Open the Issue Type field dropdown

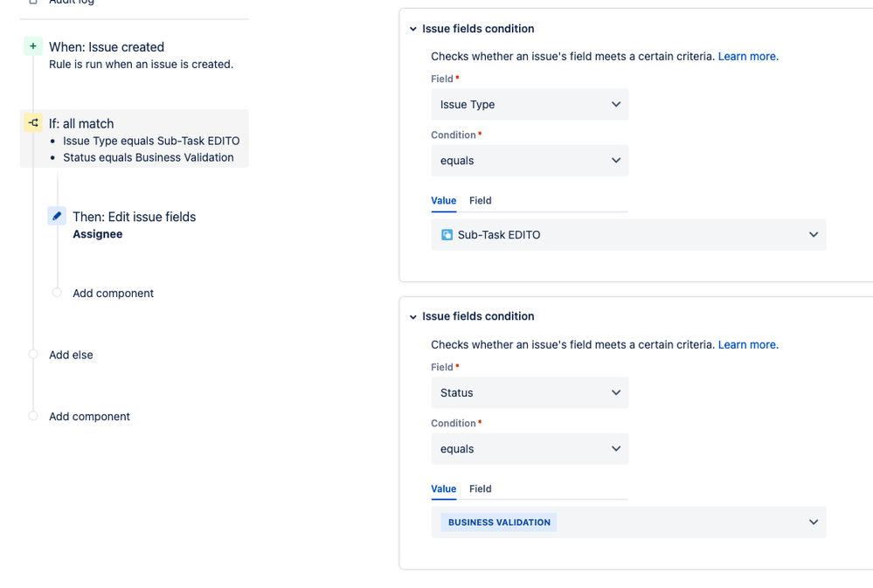pyautogui.click(x=530, y=105)
